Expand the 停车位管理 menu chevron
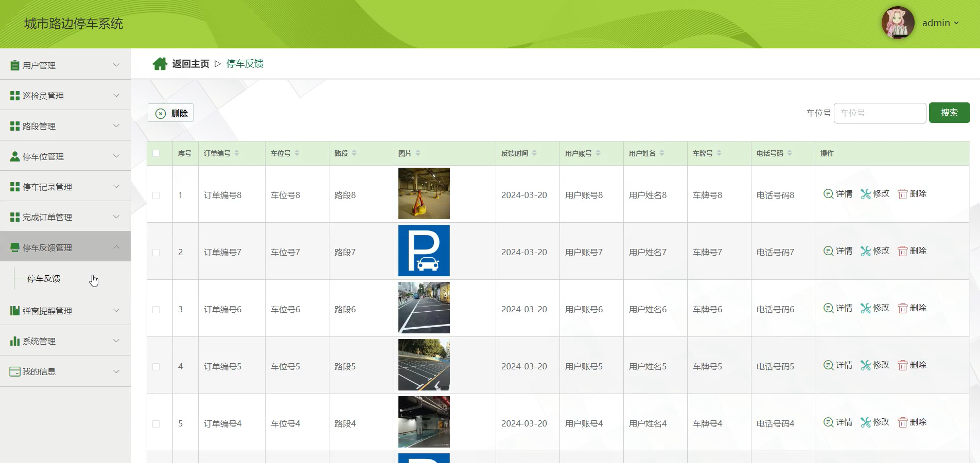The width and height of the screenshot is (980, 463). (x=116, y=156)
